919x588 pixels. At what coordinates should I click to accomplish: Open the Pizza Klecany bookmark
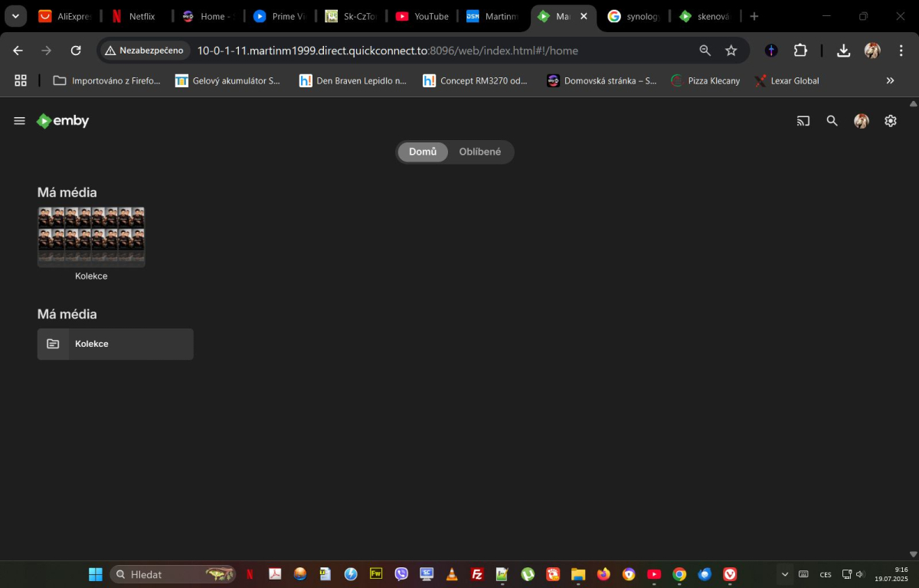705,80
